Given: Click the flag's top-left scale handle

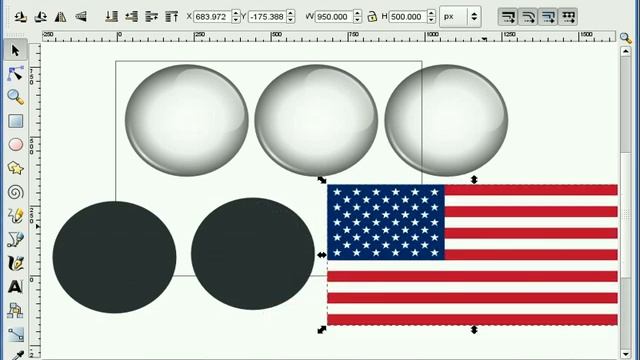Looking at the screenshot, I should [322, 180].
